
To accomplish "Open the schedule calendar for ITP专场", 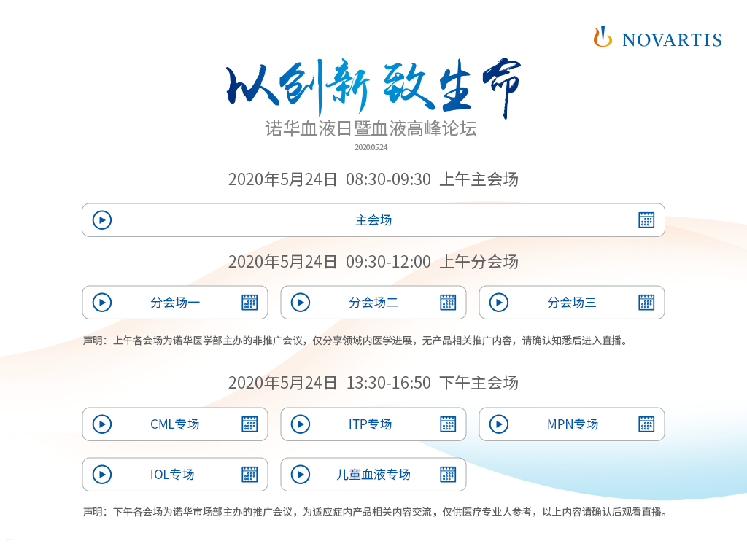I will tap(448, 424).
